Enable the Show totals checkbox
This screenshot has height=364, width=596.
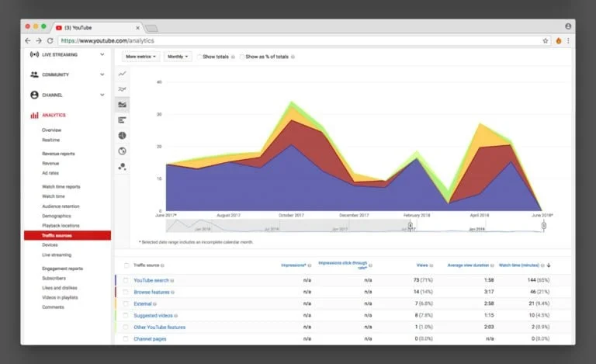coord(199,57)
